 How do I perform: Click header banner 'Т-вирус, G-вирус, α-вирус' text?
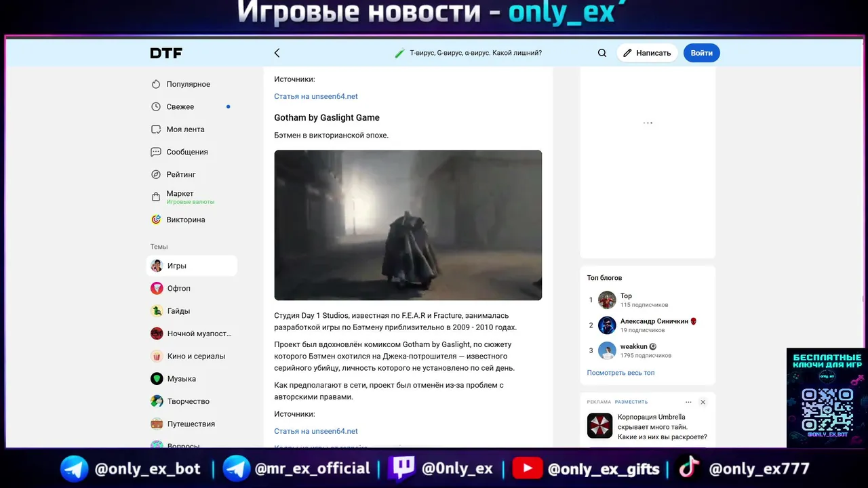pyautogui.click(x=476, y=53)
